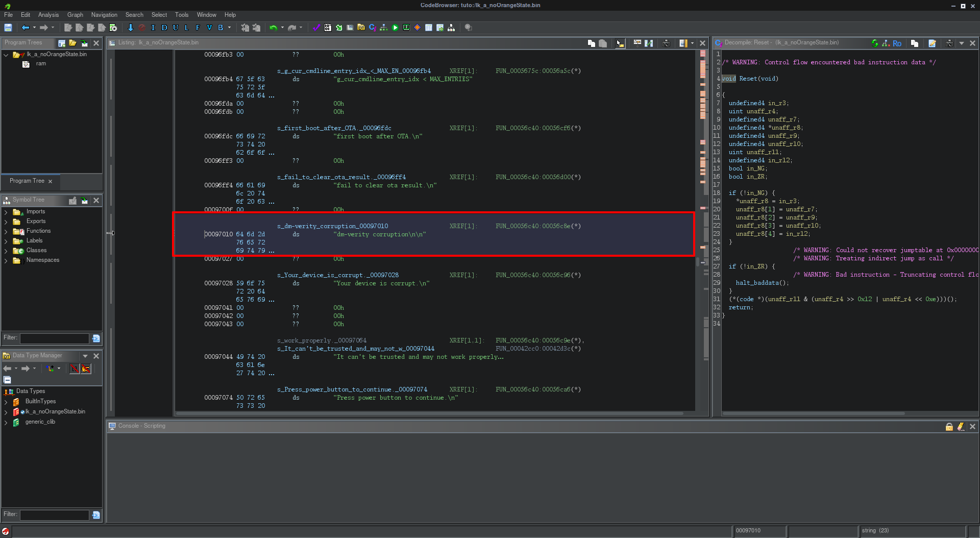980x538 pixels.
Task: Toggle mouse hover mode in Listing header
Action: coord(620,43)
